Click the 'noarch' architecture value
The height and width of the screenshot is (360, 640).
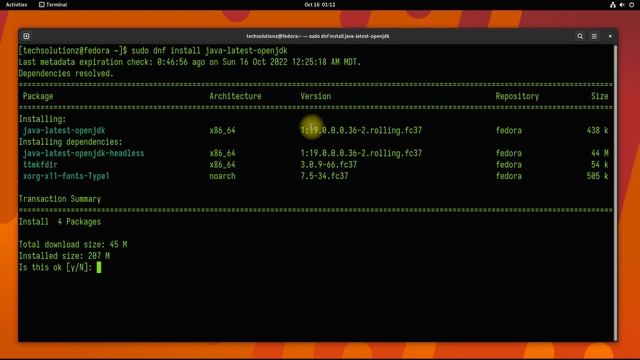point(222,176)
